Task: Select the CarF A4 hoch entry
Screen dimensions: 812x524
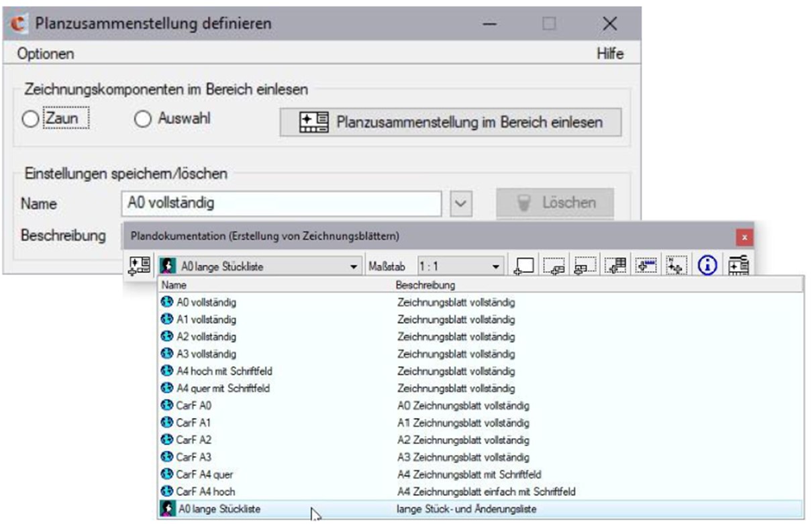Action: pyautogui.click(x=482, y=492)
